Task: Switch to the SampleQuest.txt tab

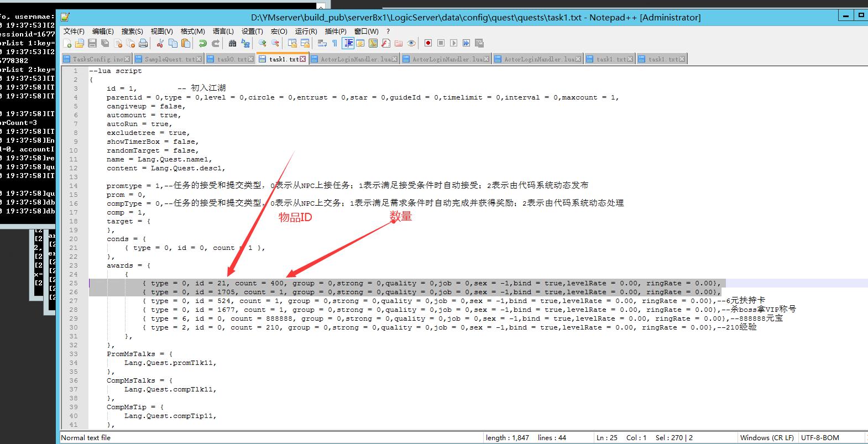Action: click(x=170, y=59)
